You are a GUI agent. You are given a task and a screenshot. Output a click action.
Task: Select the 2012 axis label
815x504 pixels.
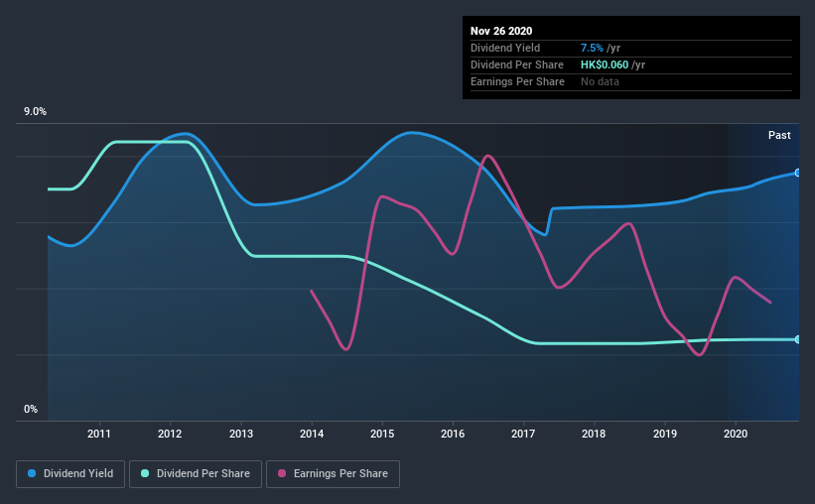tap(170, 434)
